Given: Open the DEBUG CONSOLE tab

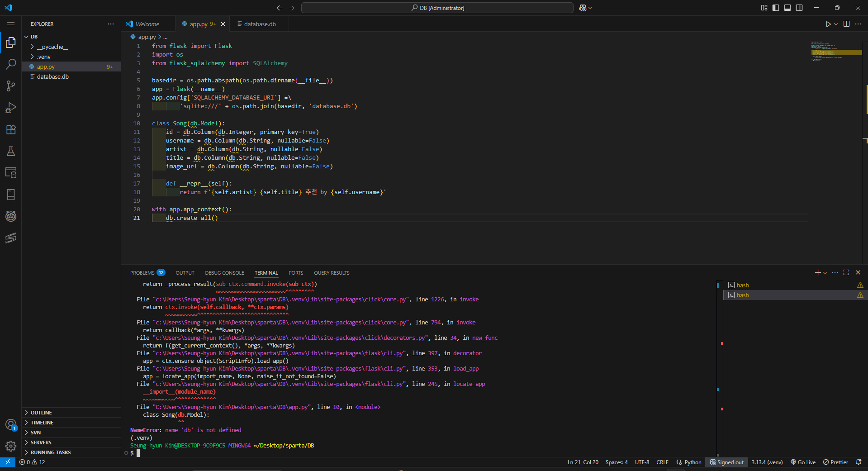Looking at the screenshot, I should click(x=224, y=273).
